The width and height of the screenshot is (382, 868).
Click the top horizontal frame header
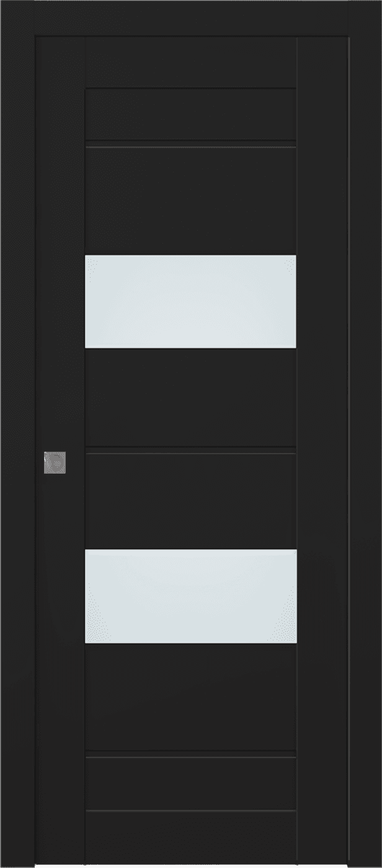click(x=191, y=17)
